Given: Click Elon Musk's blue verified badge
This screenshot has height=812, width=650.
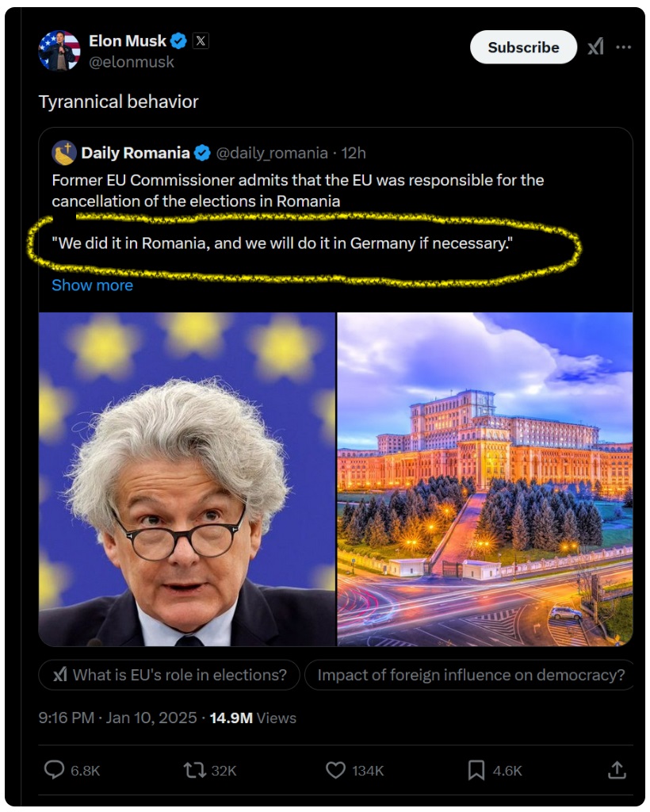Looking at the screenshot, I should pos(178,41).
